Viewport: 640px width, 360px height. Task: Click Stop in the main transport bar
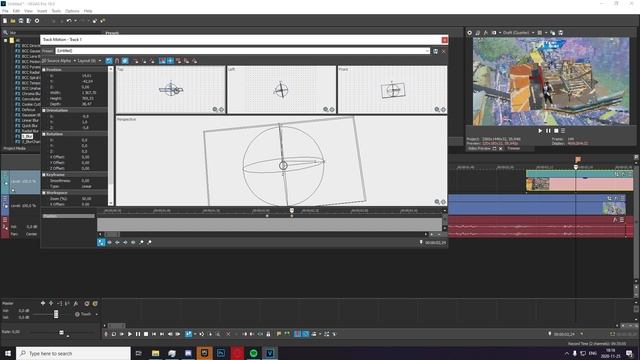(x=146, y=334)
